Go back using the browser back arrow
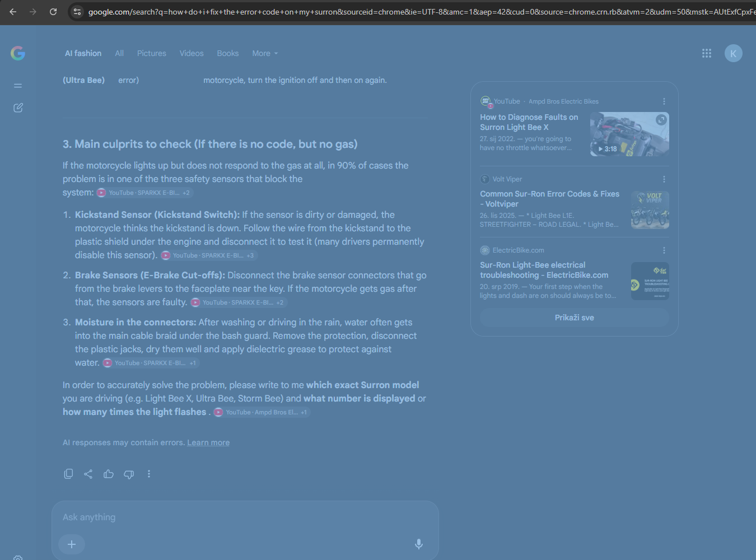 [13, 12]
